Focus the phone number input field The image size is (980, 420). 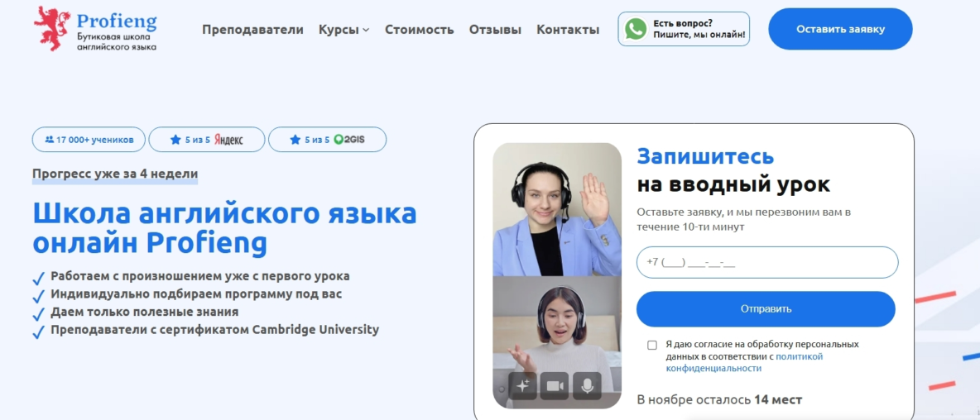point(767,262)
